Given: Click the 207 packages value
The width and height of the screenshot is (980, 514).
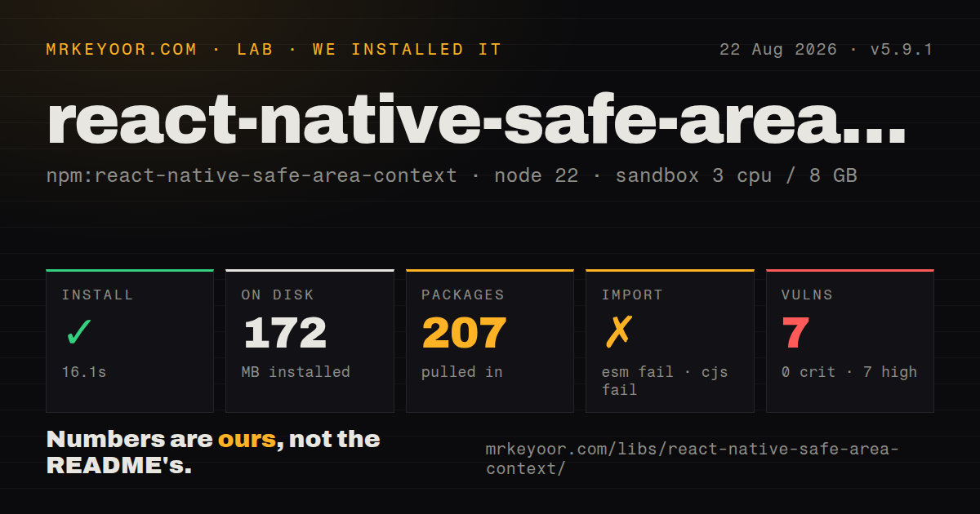Looking at the screenshot, I should coord(464,333).
